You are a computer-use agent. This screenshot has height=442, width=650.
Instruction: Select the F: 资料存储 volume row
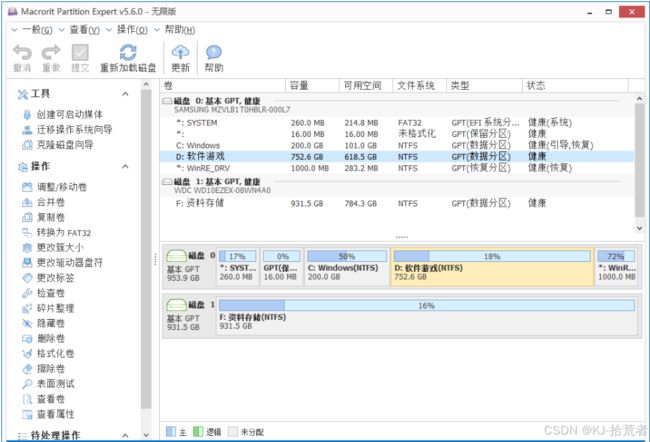point(397,203)
